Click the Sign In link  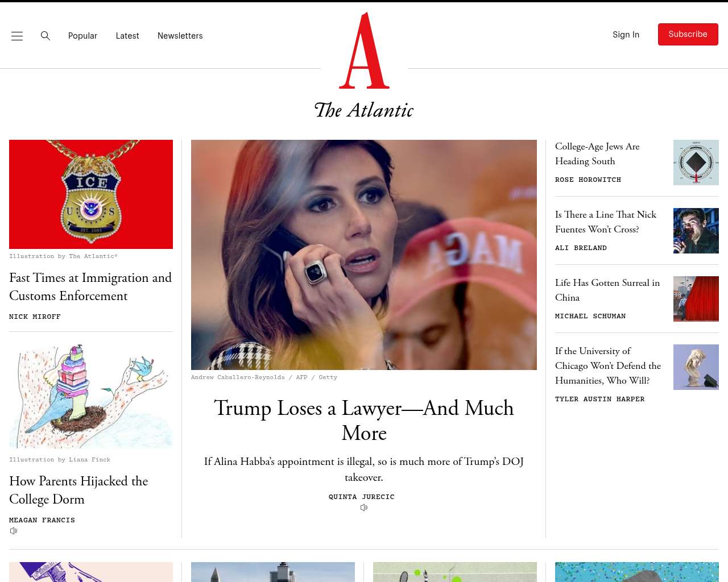(626, 35)
